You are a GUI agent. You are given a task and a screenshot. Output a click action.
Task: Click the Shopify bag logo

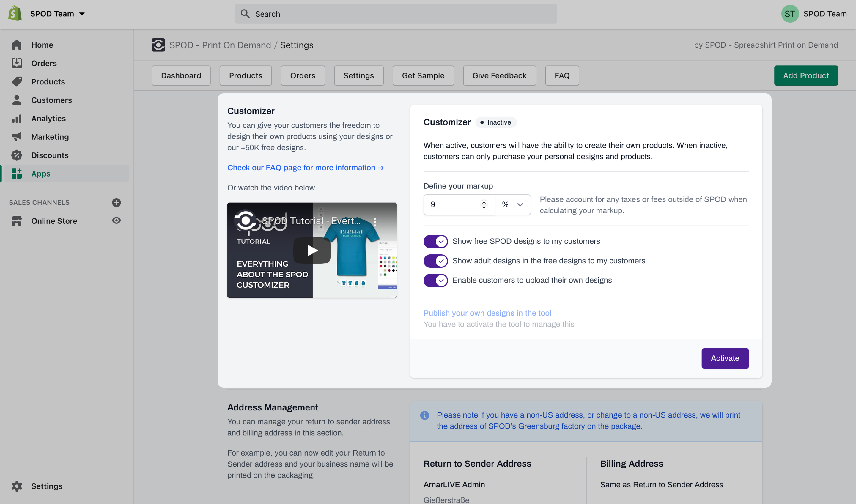[x=15, y=14]
